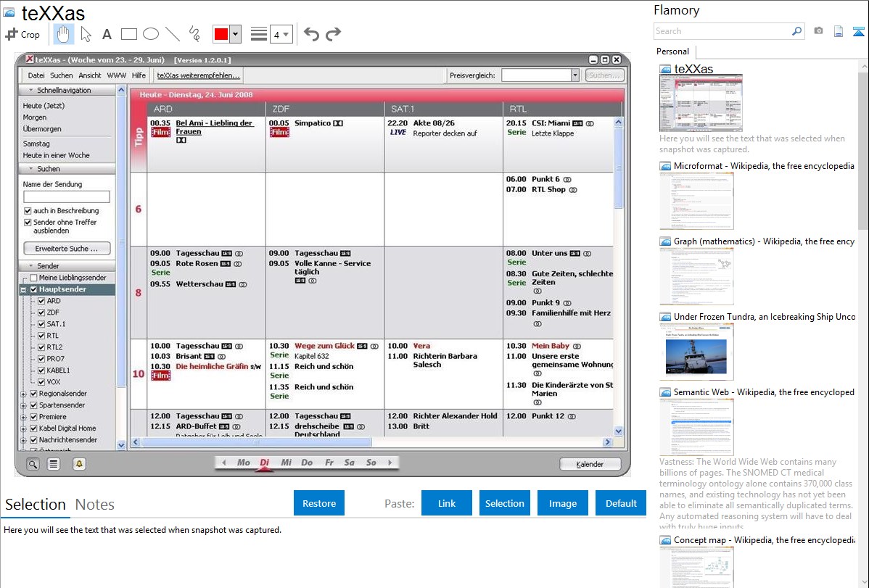Click the Flamory top-right blue icon

(858, 31)
